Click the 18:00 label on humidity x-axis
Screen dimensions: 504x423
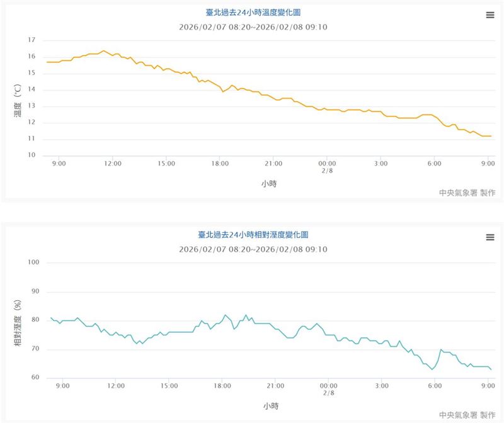click(x=222, y=385)
